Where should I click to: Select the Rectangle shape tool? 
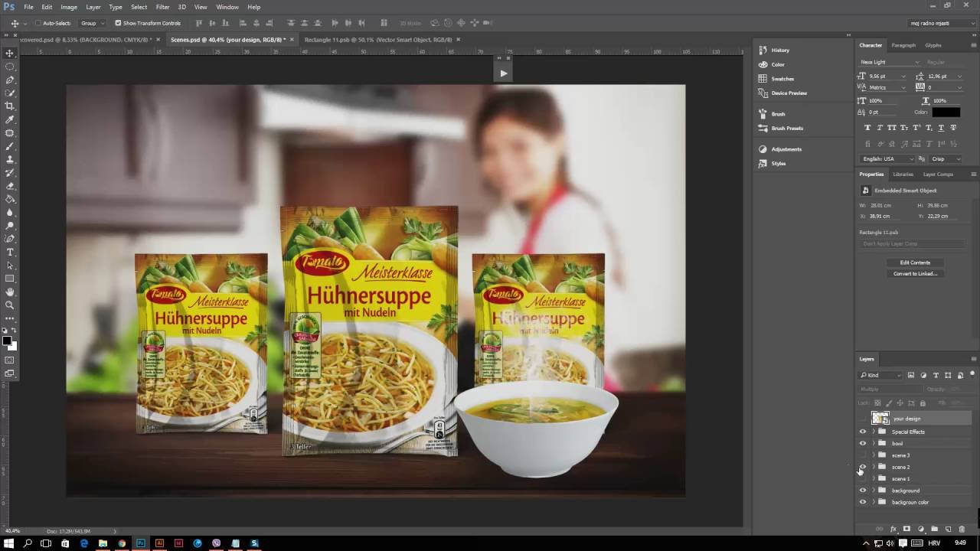tap(10, 279)
